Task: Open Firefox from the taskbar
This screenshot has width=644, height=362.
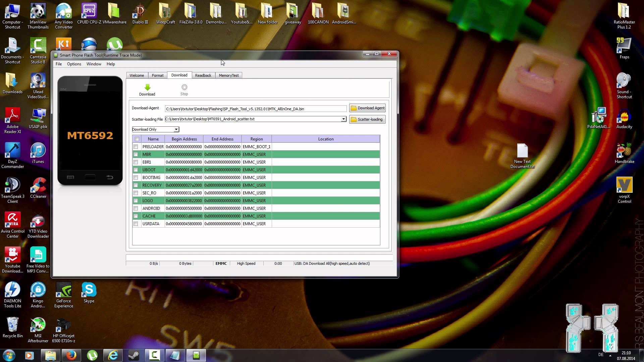Action: point(71,355)
